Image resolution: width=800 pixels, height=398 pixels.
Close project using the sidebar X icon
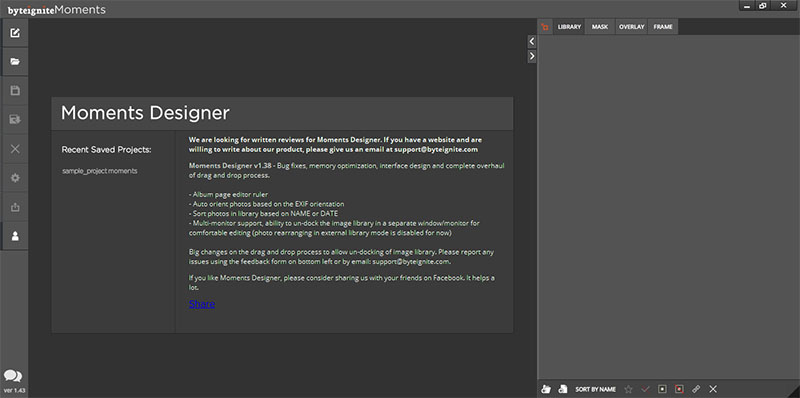pyautogui.click(x=15, y=149)
